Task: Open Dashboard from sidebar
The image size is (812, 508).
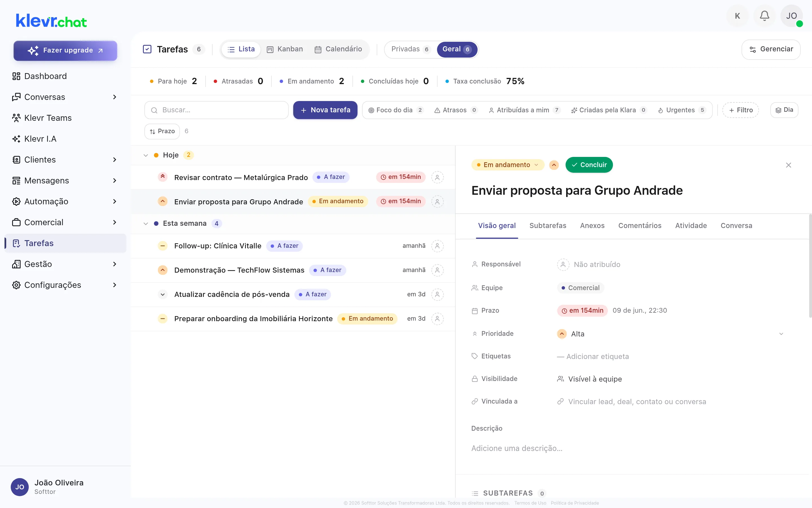Action: tap(65, 76)
